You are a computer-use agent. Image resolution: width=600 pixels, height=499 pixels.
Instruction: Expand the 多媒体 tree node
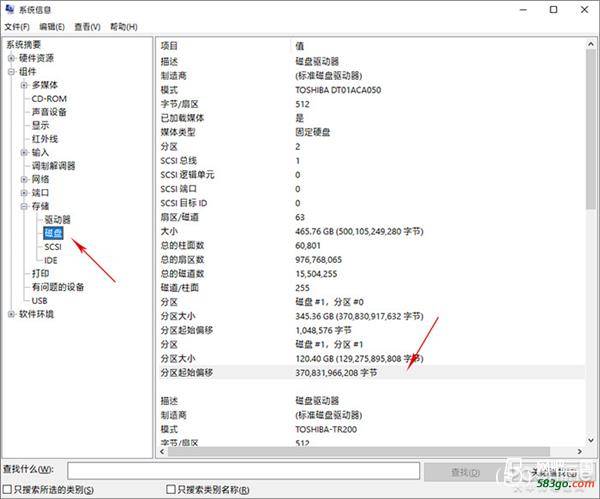tap(24, 85)
